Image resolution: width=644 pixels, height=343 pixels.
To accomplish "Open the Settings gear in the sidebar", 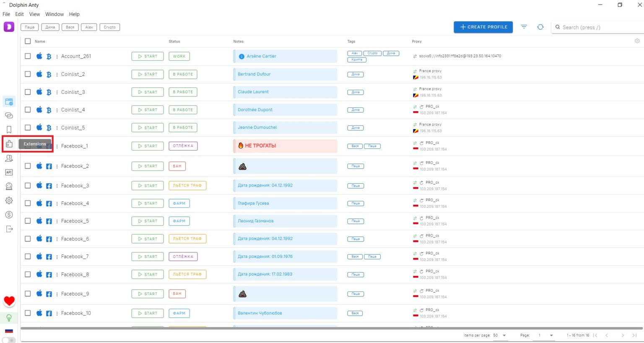I will [9, 200].
